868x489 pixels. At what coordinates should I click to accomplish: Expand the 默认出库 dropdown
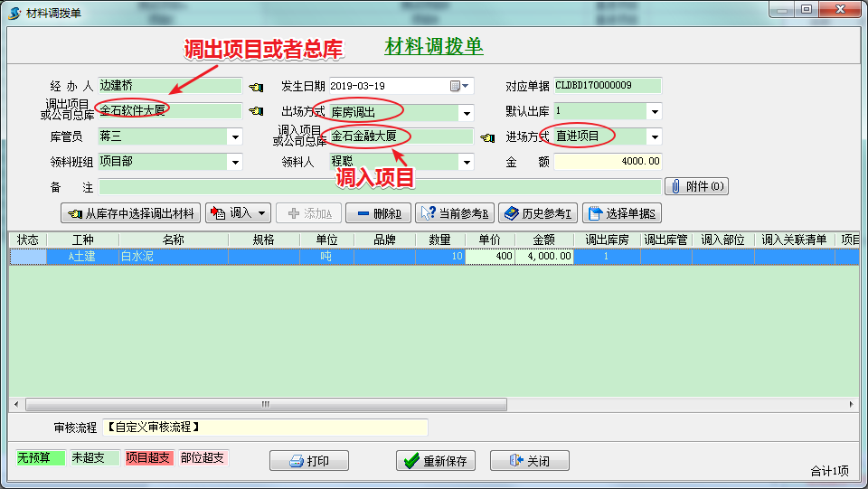click(x=655, y=111)
